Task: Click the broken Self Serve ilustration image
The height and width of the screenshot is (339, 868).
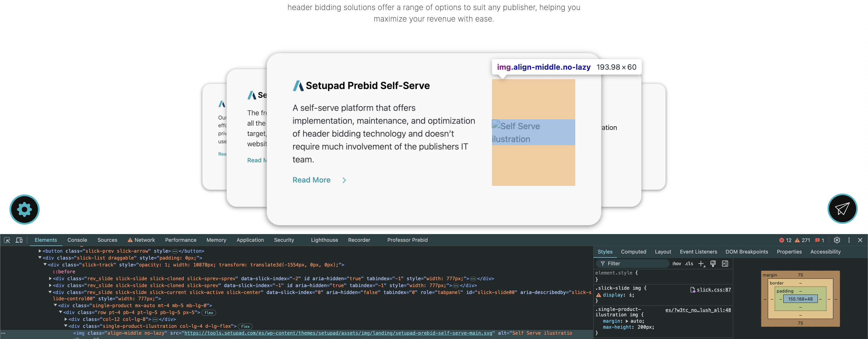Action: (533, 132)
